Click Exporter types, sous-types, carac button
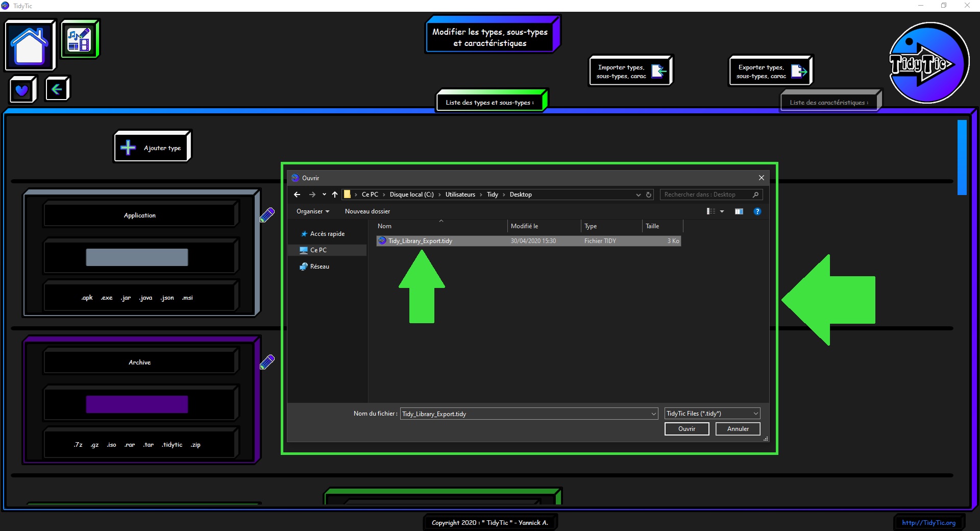 point(771,71)
